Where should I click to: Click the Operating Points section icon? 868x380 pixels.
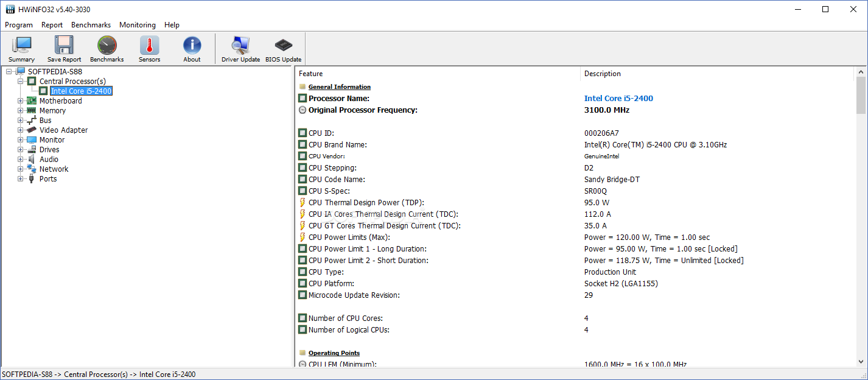pyautogui.click(x=303, y=353)
